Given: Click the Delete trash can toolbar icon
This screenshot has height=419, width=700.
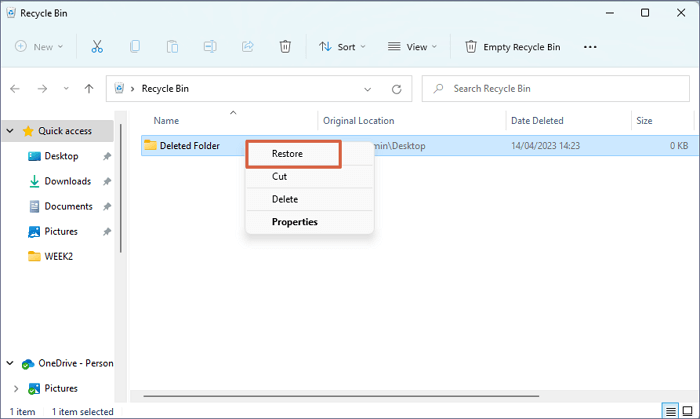Looking at the screenshot, I should click(285, 47).
